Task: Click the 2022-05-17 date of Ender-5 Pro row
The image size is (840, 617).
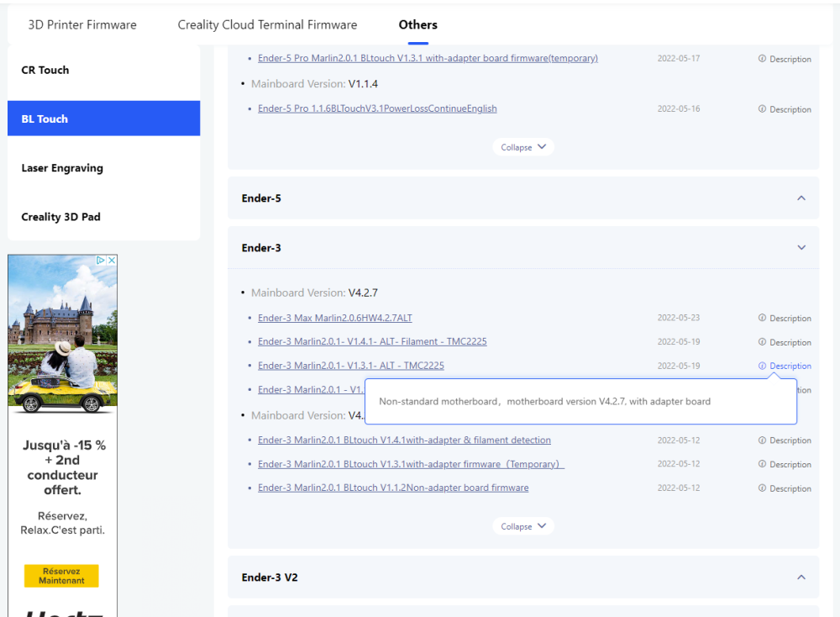Action: (678, 59)
